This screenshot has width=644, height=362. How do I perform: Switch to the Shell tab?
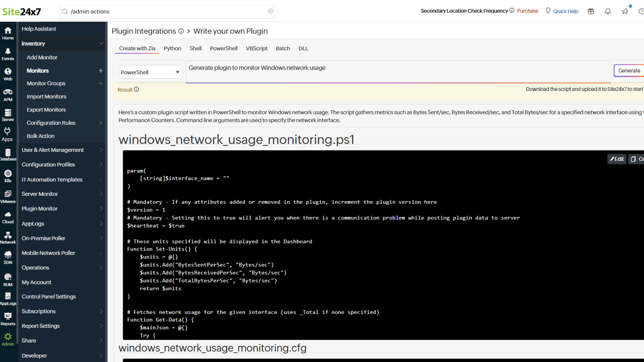tap(196, 48)
